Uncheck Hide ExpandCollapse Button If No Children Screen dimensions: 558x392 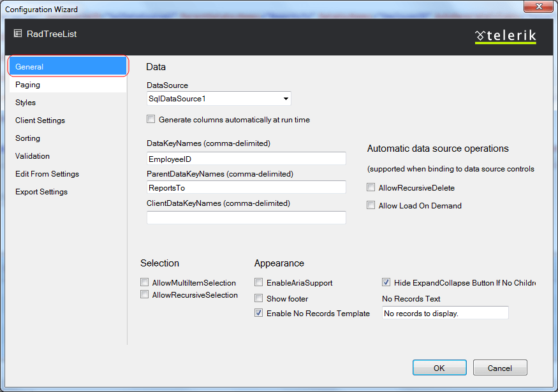click(386, 282)
